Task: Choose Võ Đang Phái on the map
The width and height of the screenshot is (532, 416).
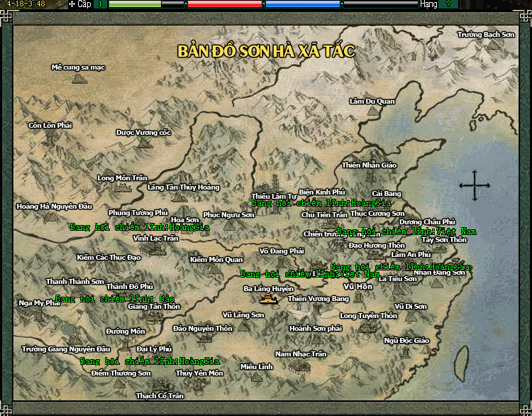Action: [x=282, y=251]
